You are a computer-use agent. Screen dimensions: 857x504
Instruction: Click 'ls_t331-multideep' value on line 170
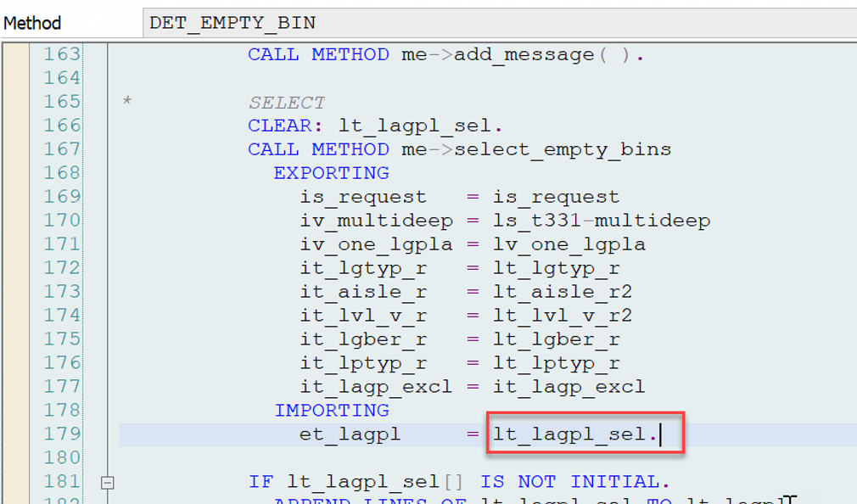pyautogui.click(x=602, y=221)
